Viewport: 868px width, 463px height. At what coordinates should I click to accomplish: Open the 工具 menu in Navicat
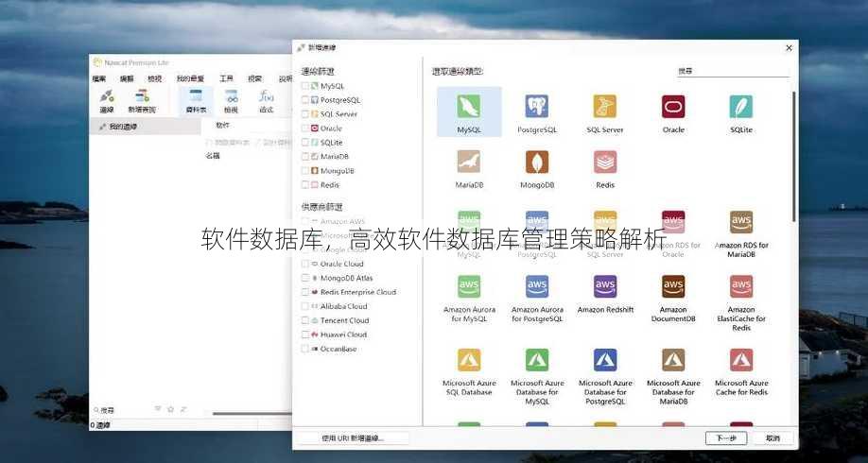[226, 79]
